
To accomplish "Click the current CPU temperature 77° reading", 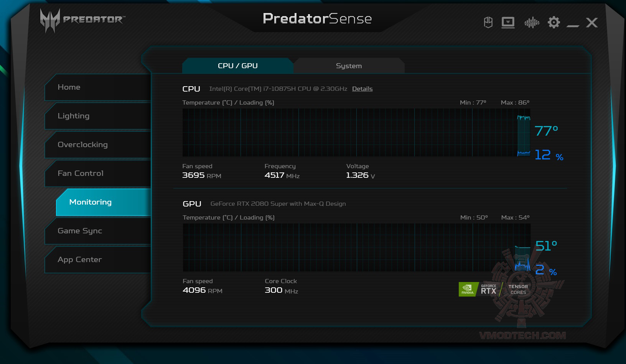I will click(x=547, y=131).
